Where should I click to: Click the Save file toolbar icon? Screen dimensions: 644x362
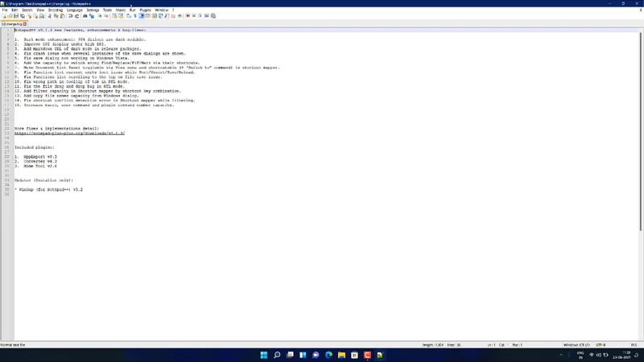click(16, 16)
